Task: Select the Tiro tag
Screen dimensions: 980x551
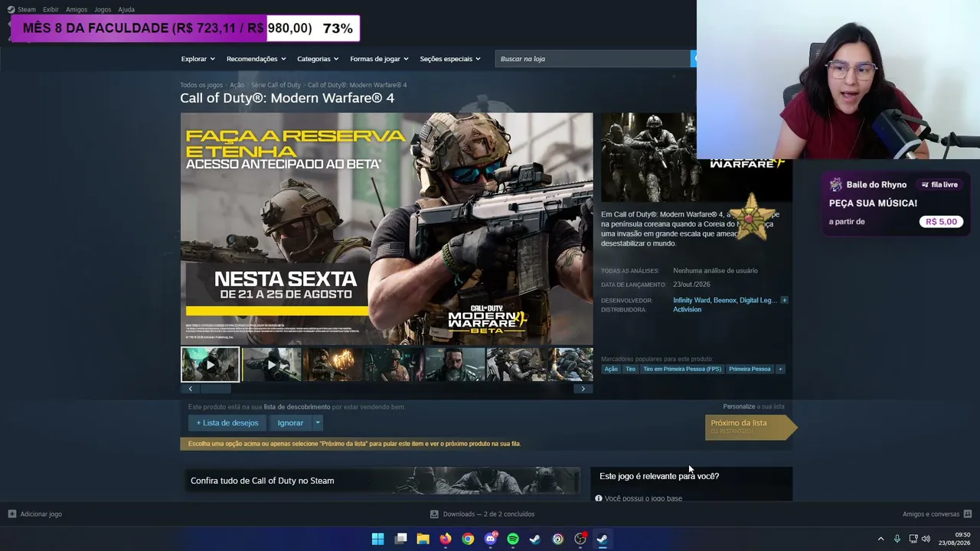Action: 630,369
